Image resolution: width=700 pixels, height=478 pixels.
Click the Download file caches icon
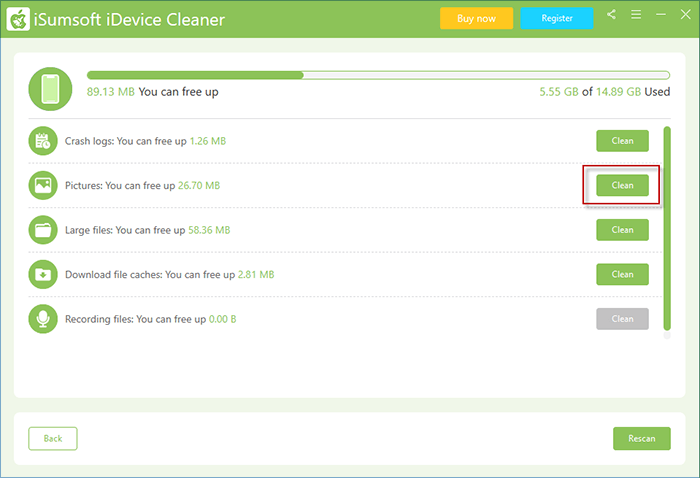point(43,274)
